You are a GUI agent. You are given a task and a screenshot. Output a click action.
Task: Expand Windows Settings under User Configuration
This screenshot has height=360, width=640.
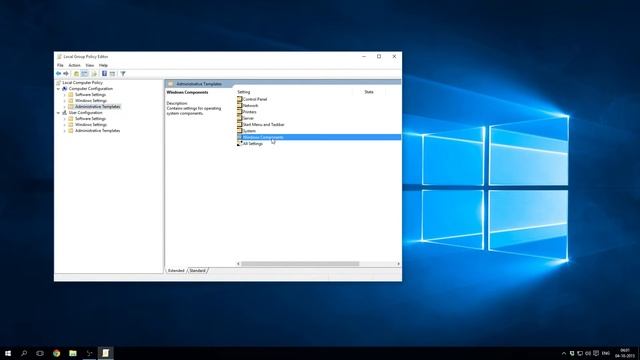click(64, 124)
